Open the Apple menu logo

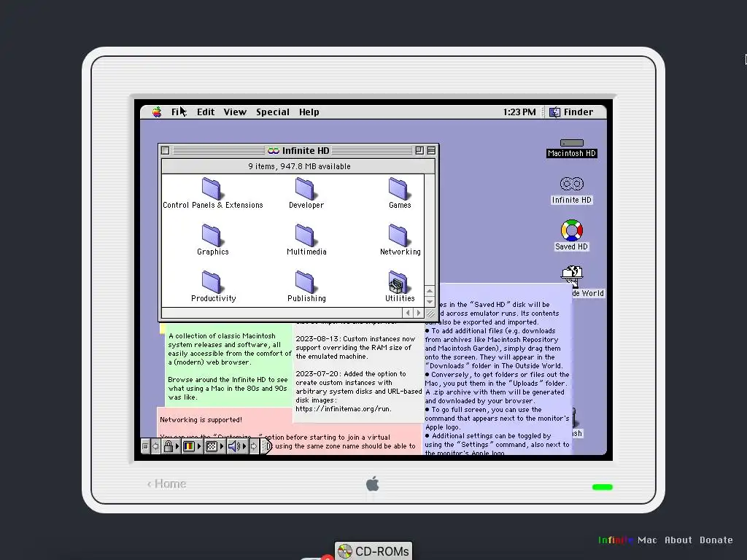pyautogui.click(x=157, y=112)
